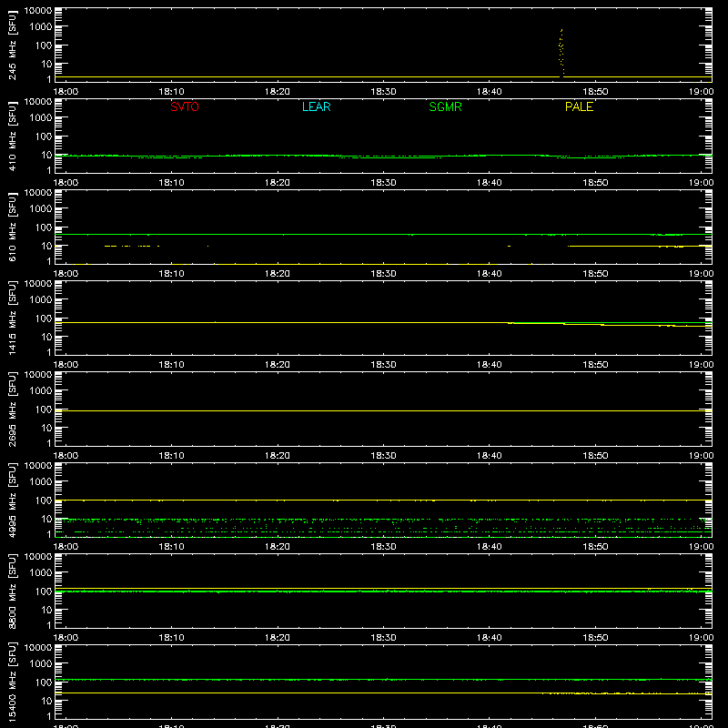Click the green trace in 15400 MHz plot
This screenshot has width=728, height=728.
point(383,680)
